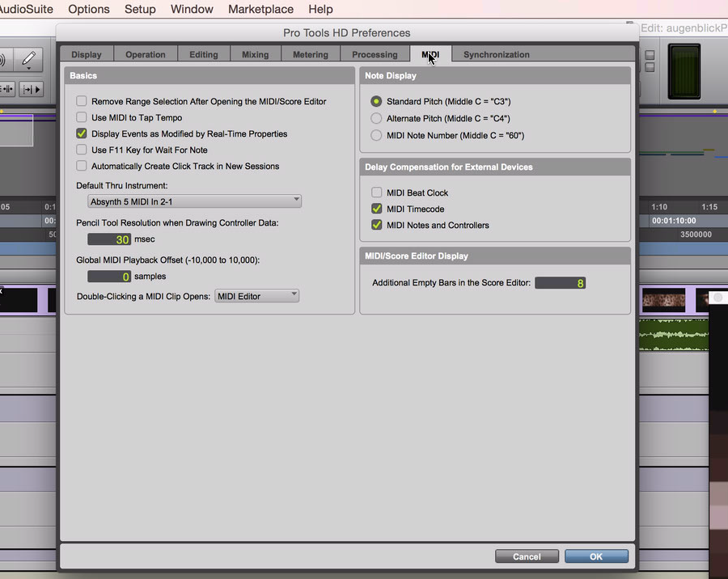Click the Pencil Tool Resolution msec field

coord(109,239)
